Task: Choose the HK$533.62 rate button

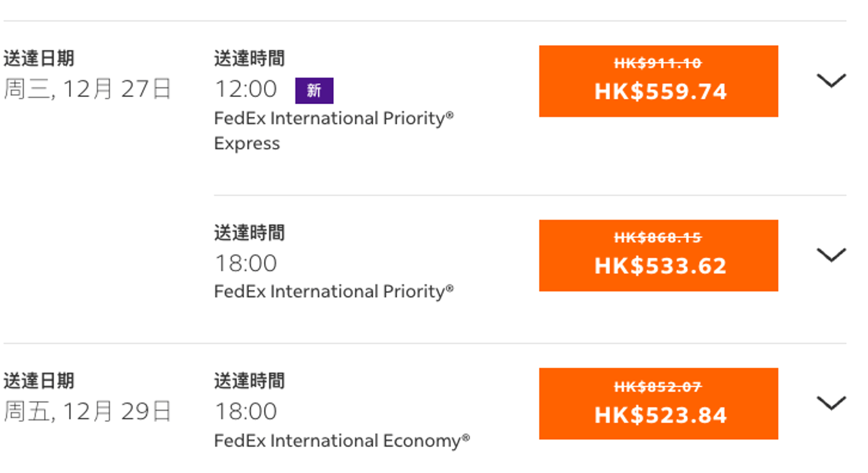Action: coord(658,255)
